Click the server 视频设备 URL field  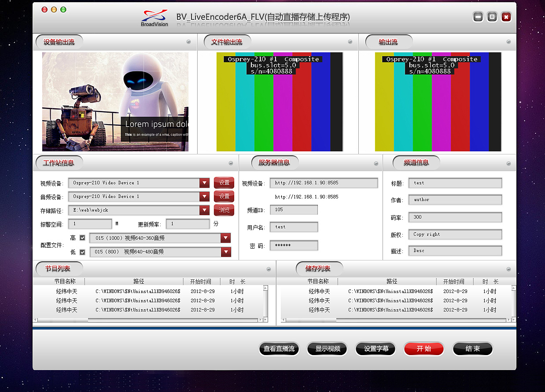click(x=324, y=183)
